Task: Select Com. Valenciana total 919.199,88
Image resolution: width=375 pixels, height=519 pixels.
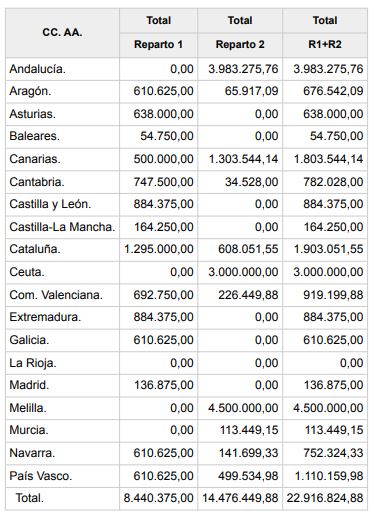Action: tap(333, 295)
